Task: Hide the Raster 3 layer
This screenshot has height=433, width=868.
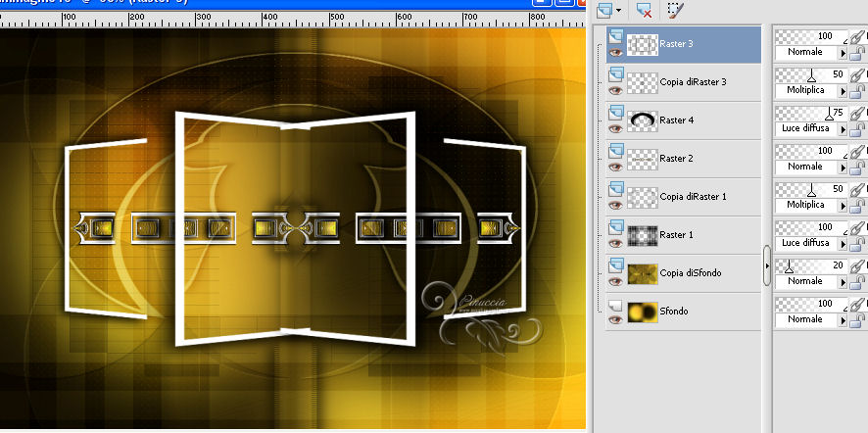Action: 615,53
